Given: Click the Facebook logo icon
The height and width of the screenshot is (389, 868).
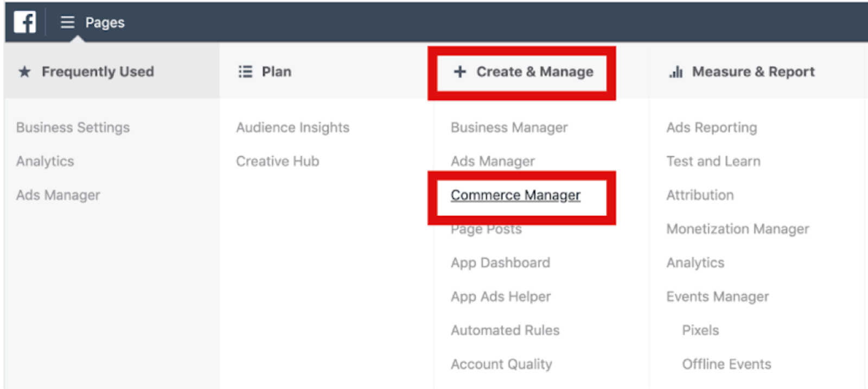Looking at the screenshot, I should 25,22.
